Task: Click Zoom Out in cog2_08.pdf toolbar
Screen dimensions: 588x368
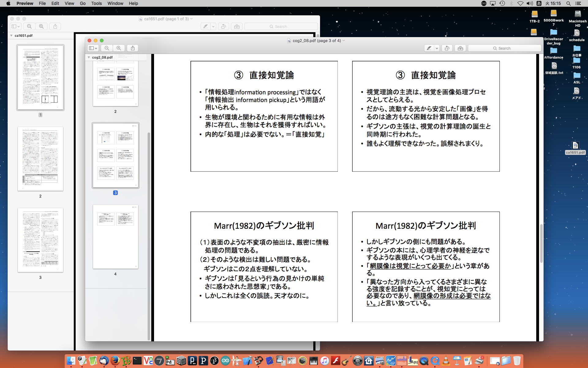Action: [107, 48]
